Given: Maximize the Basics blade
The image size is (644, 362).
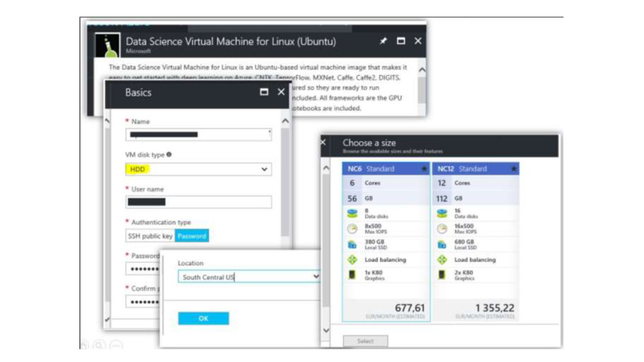Looking at the screenshot, I should [264, 92].
